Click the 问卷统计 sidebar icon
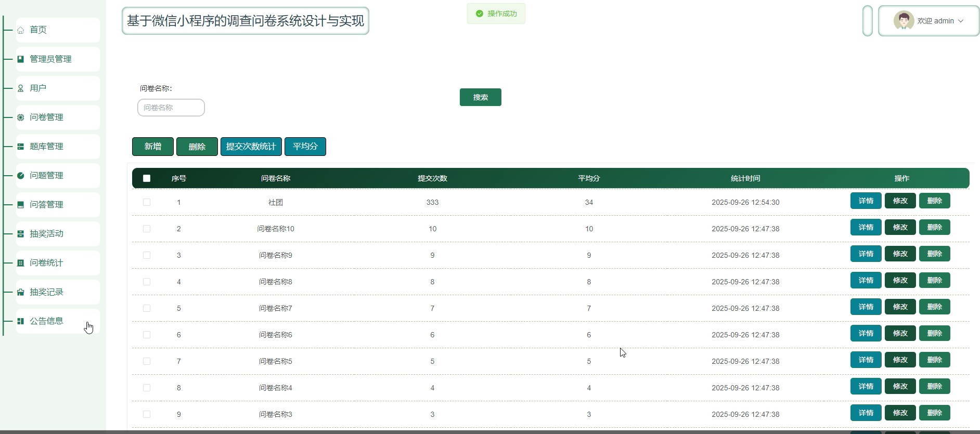The width and height of the screenshot is (980, 434). 21,263
